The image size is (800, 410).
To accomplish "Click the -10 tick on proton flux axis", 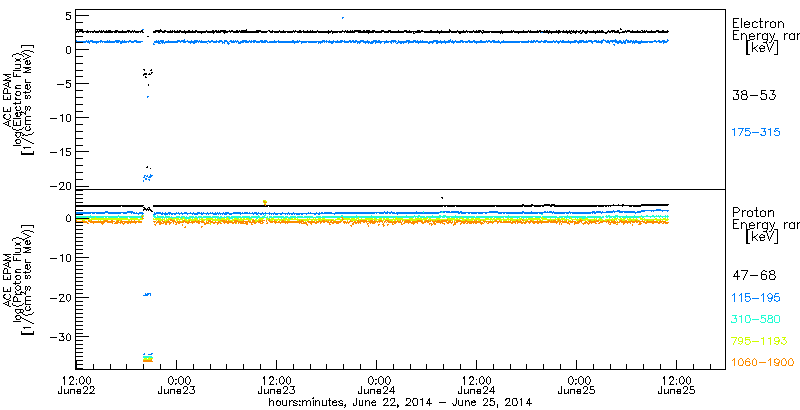I will [x=60, y=258].
